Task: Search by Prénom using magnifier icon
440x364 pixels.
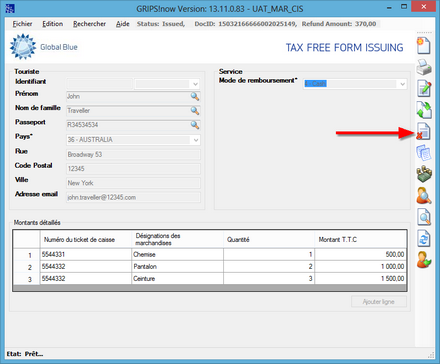Action: tap(195, 96)
